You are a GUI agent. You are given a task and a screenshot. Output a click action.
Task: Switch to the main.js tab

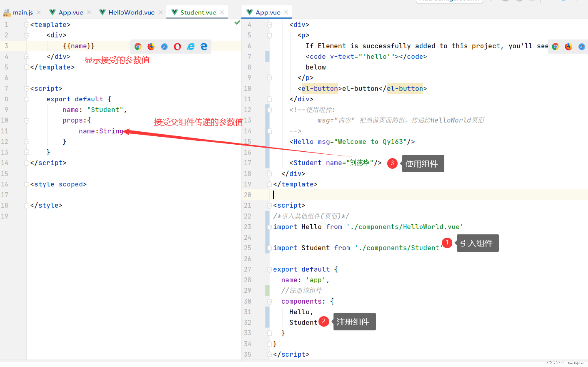click(x=23, y=12)
